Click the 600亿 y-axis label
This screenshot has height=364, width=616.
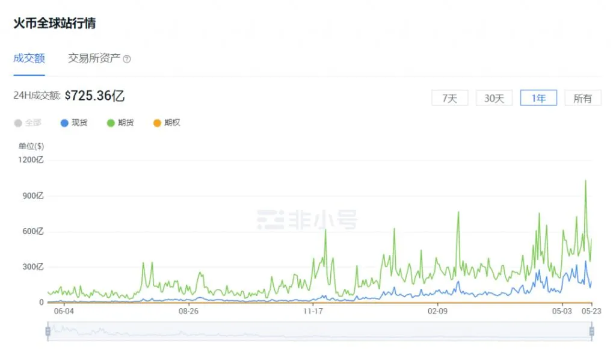(33, 232)
